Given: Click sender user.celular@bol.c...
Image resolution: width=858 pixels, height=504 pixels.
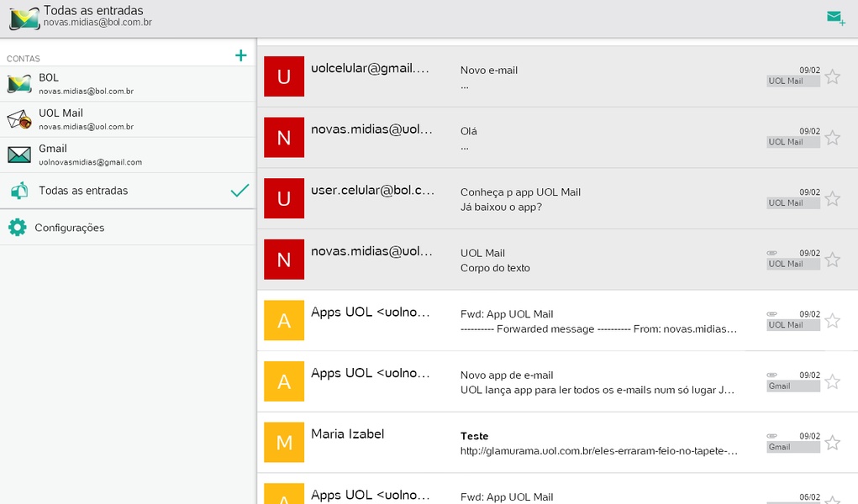Looking at the screenshot, I should pyautogui.click(x=372, y=191).
